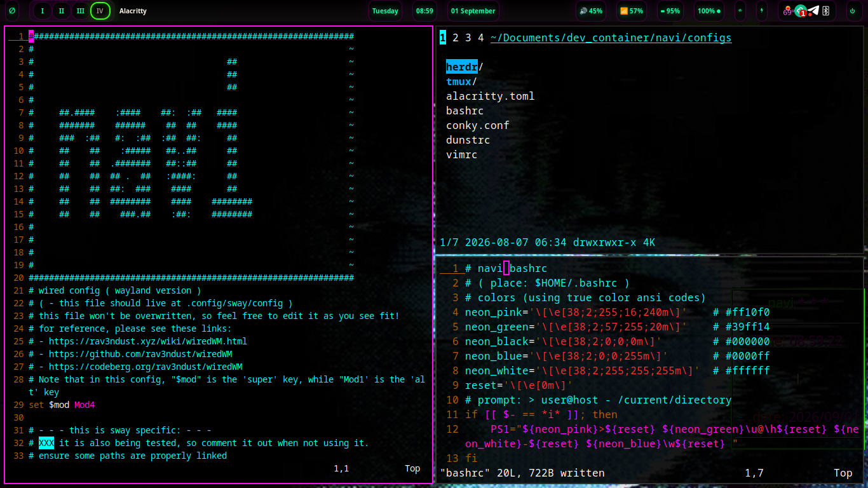Screen dimensions: 868x488
Task: Select the vimrc file
Action: click(461, 154)
